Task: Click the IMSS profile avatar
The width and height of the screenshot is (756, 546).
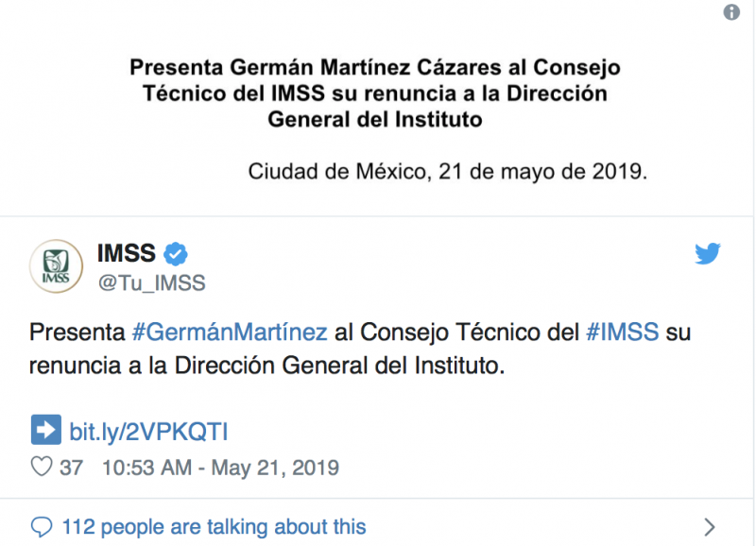Action: tap(56, 265)
